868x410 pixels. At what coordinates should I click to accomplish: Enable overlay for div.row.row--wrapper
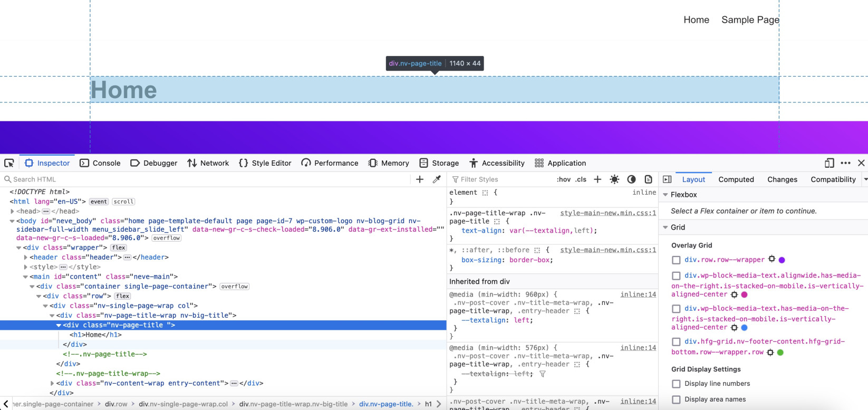pyautogui.click(x=676, y=260)
